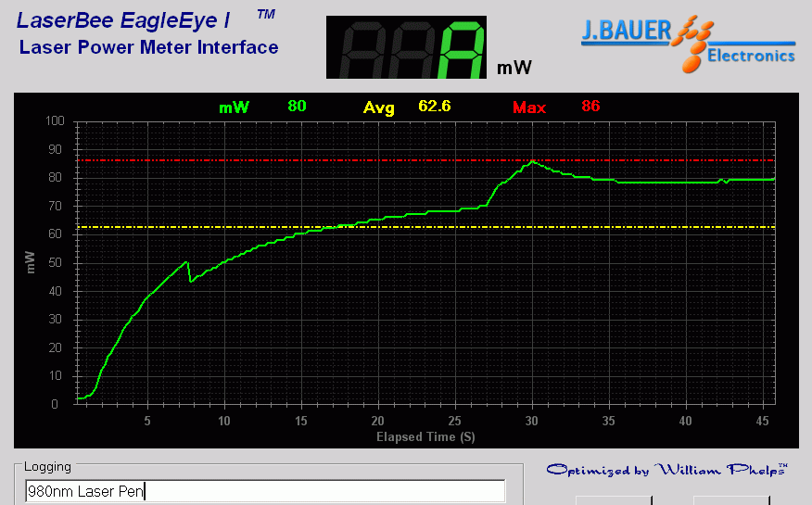Click the LaserBee EagleEye I title
The image size is (812, 505).
[124, 19]
